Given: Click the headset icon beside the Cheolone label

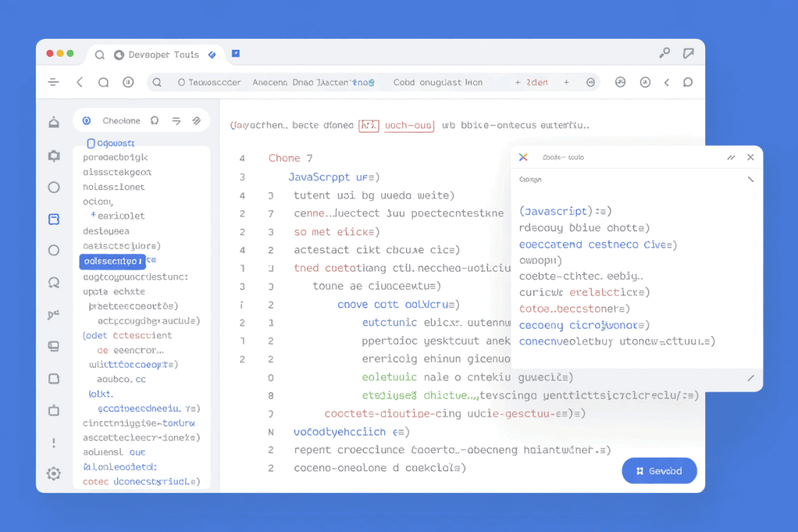Looking at the screenshot, I should (154, 121).
